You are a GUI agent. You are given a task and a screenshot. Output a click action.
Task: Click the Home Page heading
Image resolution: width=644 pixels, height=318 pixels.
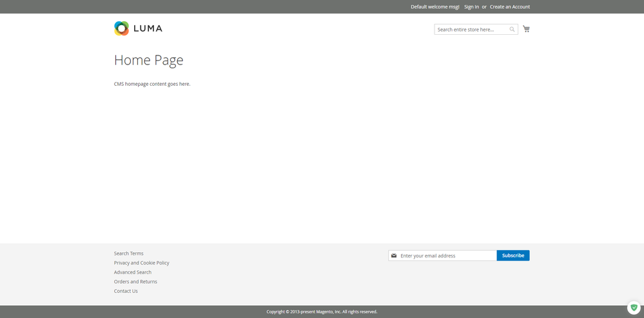coord(149,60)
